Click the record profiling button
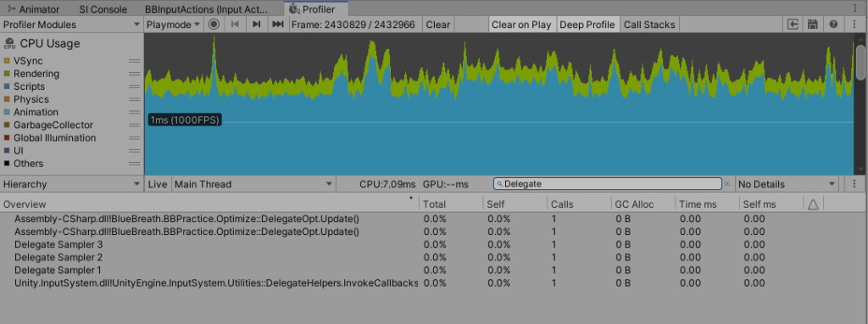The width and height of the screenshot is (868, 324). click(214, 25)
